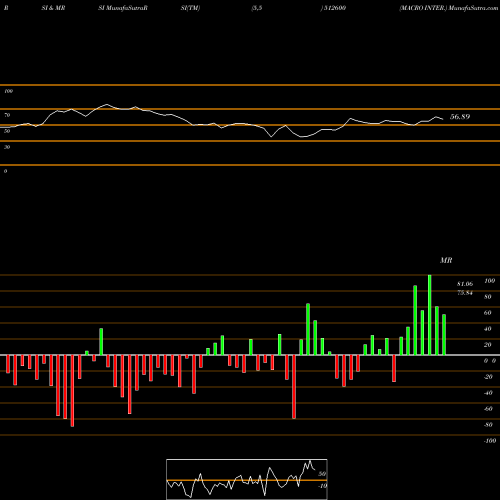Open the mini RSI overview thumbnail chart
Viewport: 500px width, 500px height.
pyautogui.click(x=247, y=479)
